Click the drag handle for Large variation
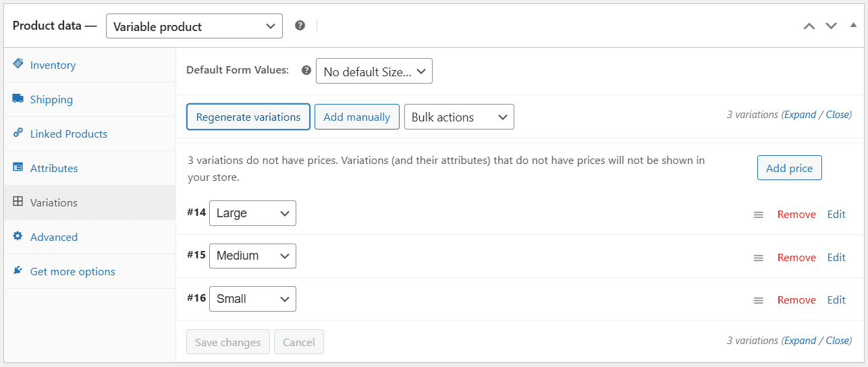This screenshot has height=367, width=868. pos(759,215)
